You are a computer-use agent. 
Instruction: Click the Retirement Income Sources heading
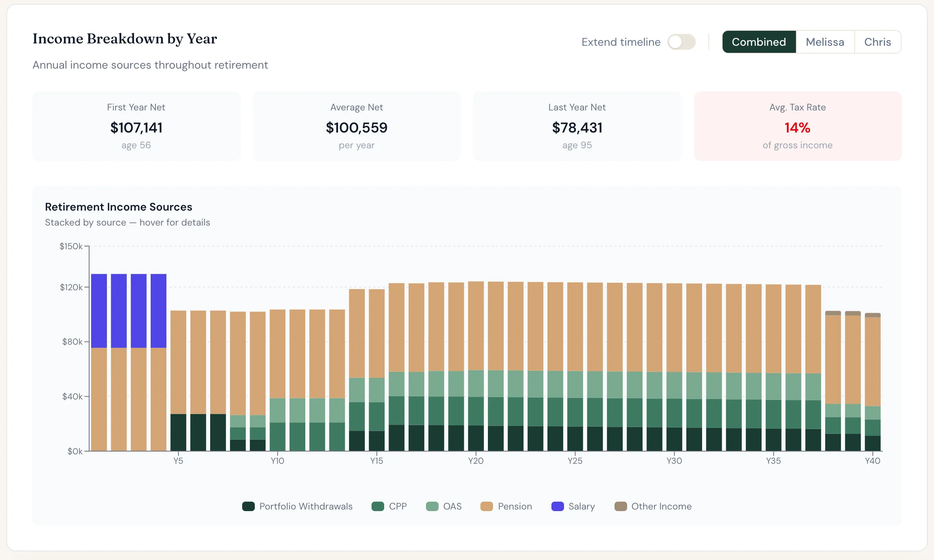coord(118,207)
